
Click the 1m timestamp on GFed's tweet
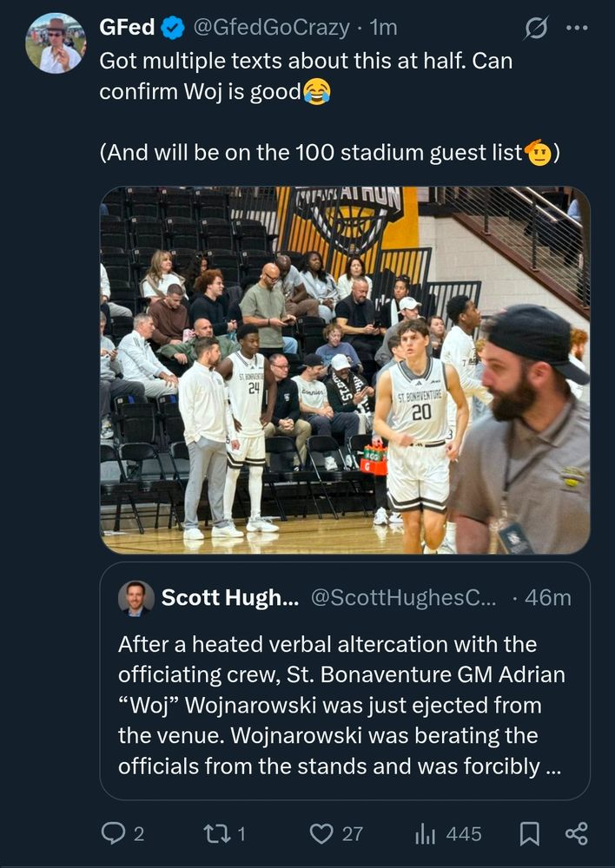tap(382, 26)
